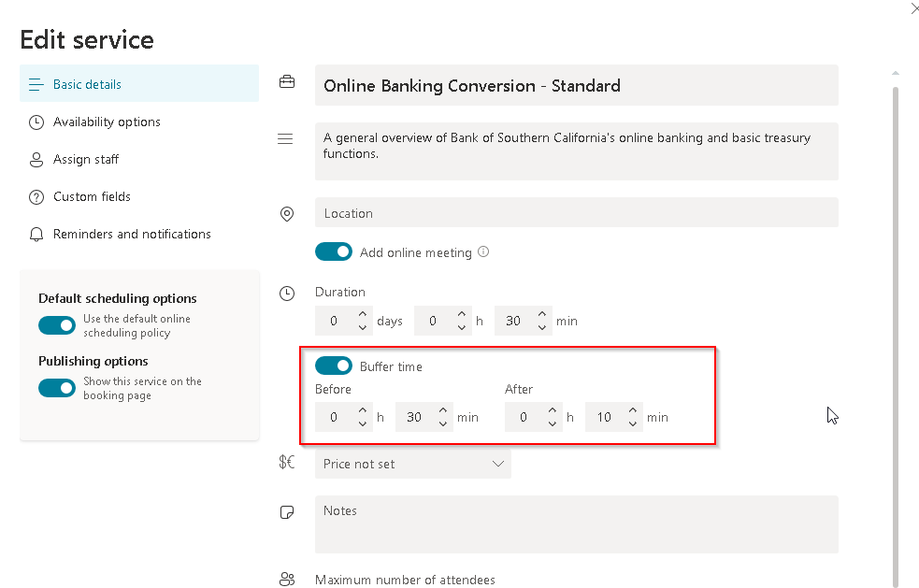Click the Custom fields question mark icon
The height and width of the screenshot is (588, 919).
[x=36, y=197]
